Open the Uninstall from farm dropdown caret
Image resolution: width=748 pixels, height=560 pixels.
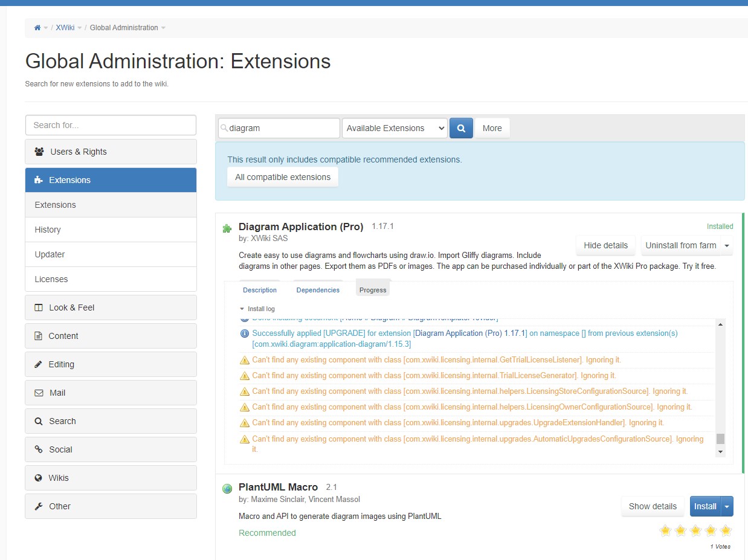point(727,245)
